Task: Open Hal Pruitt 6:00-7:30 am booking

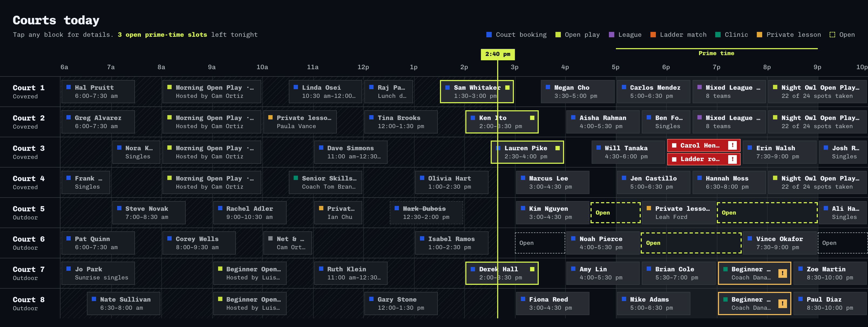Action: coord(98,91)
